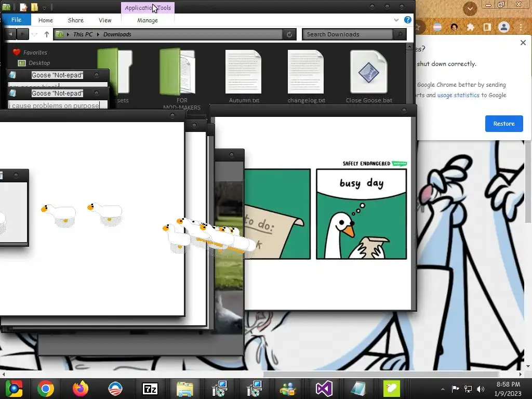Image resolution: width=532 pixels, height=399 pixels.
Task: Click the Explorer forward arrow
Action: [x=23, y=34]
